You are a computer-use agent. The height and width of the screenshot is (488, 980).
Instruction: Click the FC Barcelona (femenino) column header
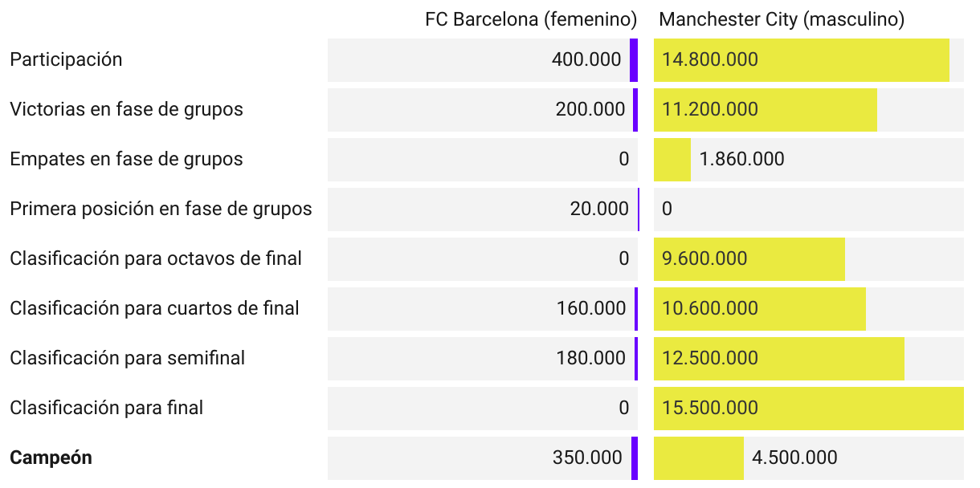(531, 19)
